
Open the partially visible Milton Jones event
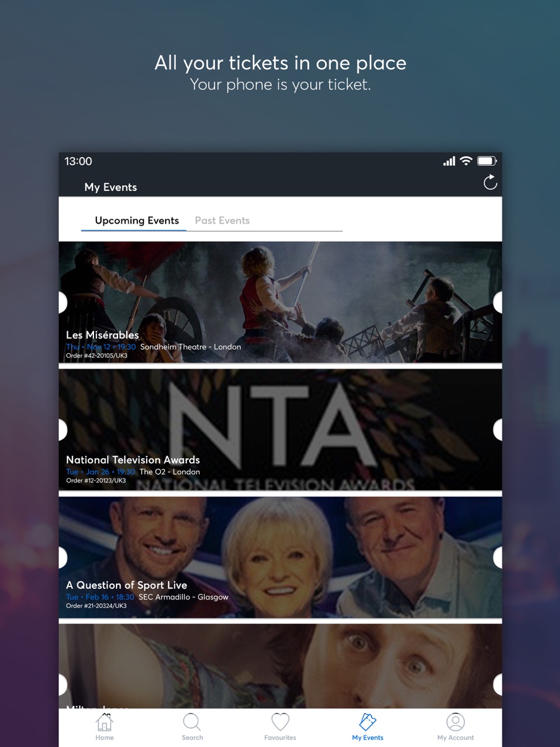(280, 666)
